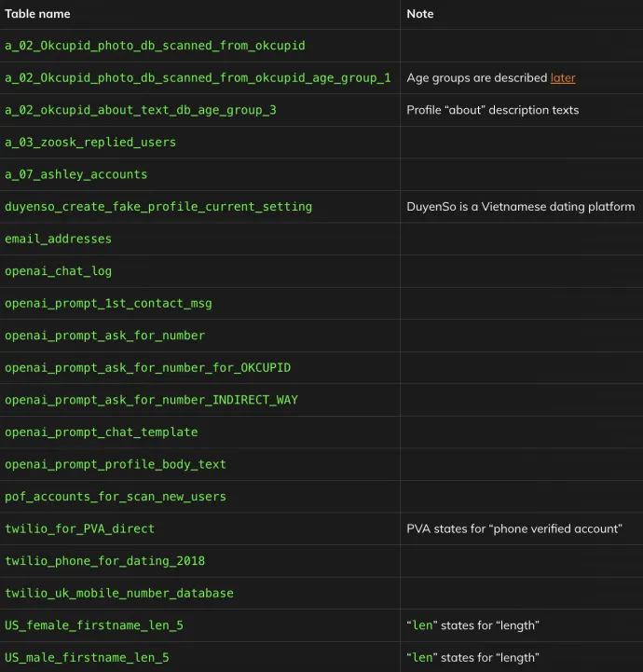Click note "DuyenSo is a Vietnamese dating platform"
The image size is (643, 672).
[x=521, y=207]
